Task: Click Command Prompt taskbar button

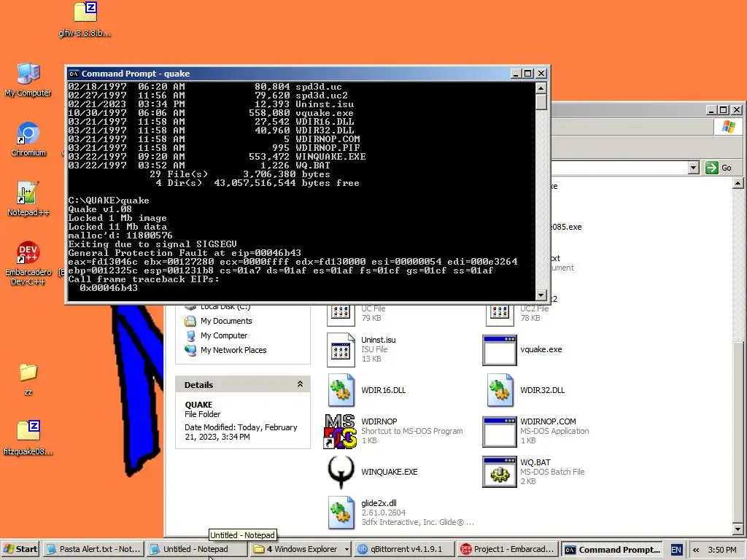Action: (613, 550)
